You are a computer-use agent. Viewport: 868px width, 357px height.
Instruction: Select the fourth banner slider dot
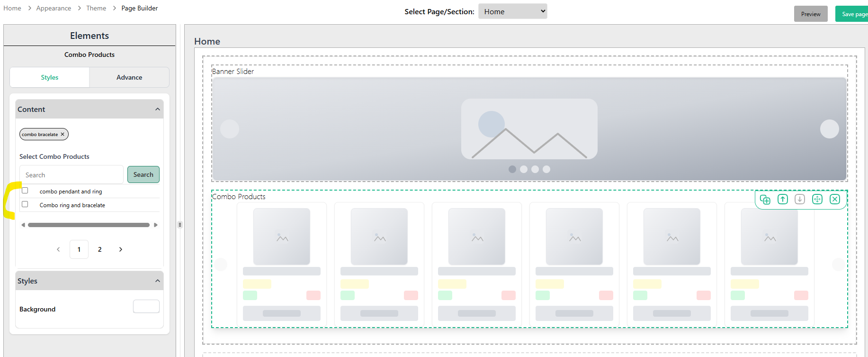coord(546,169)
